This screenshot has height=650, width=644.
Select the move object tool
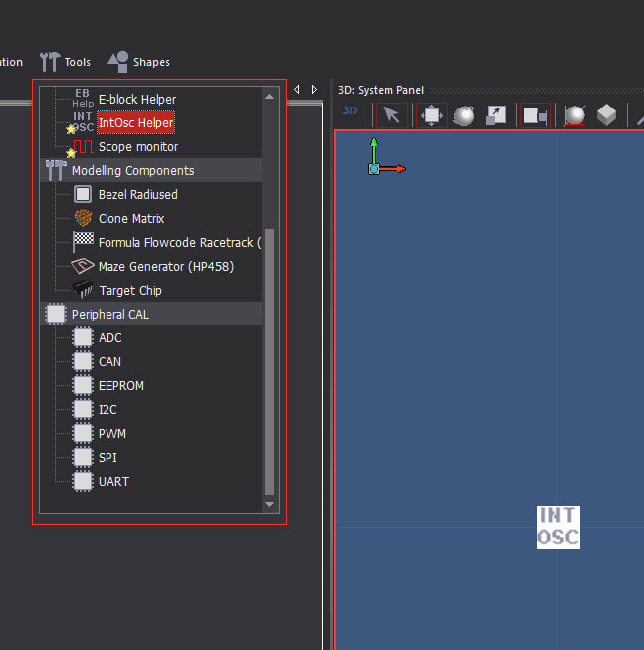tap(432, 114)
